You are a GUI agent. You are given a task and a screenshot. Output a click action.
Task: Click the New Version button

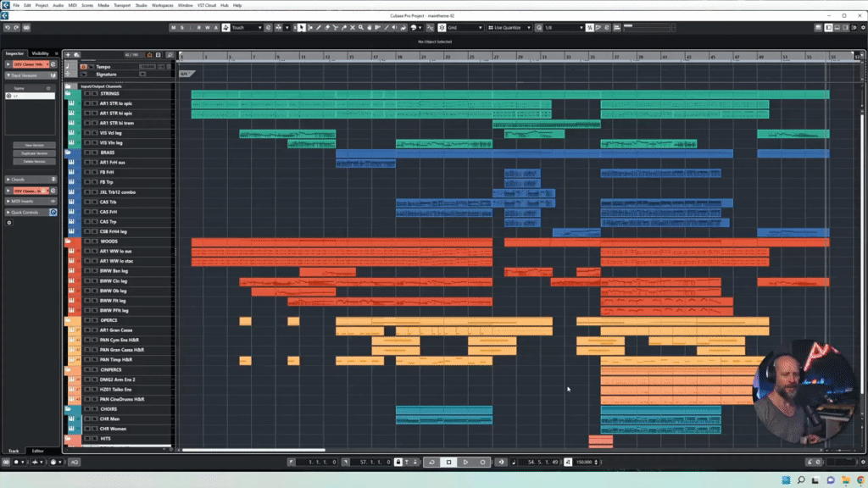pos(34,145)
